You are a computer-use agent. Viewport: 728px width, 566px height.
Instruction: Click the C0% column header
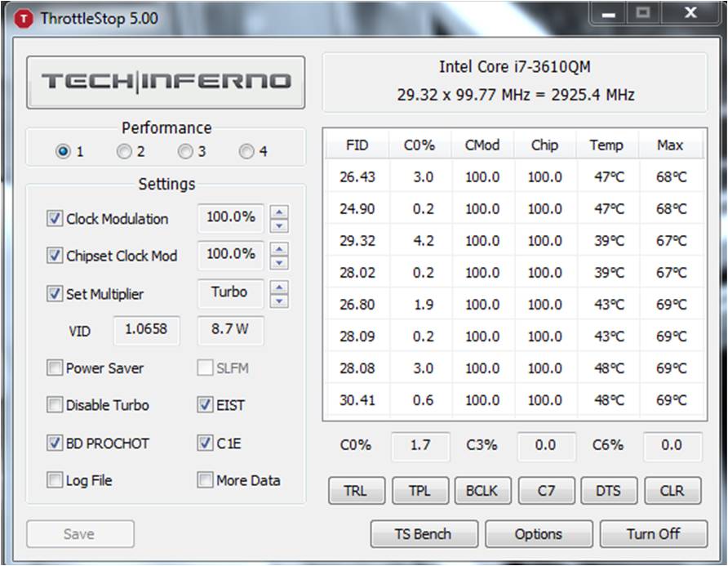419,145
